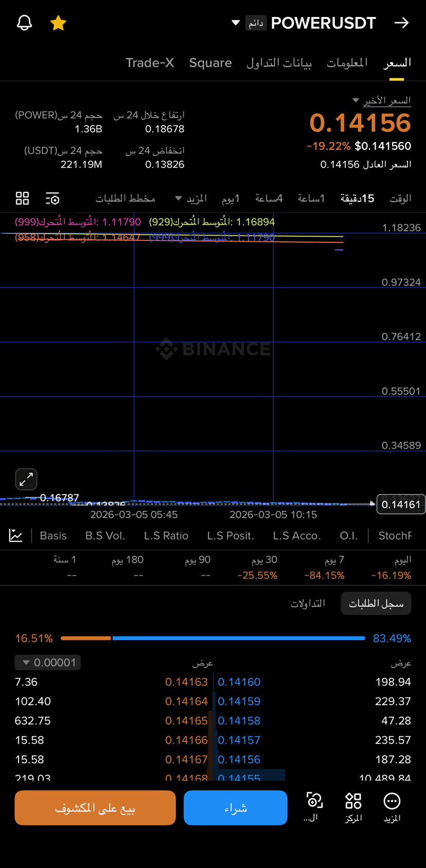
Task: Select the StochRSI indicator
Action: (395, 535)
